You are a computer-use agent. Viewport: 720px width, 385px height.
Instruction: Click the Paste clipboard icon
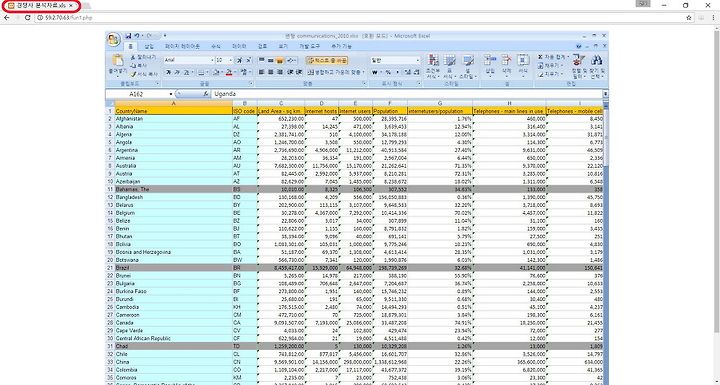(x=118, y=60)
